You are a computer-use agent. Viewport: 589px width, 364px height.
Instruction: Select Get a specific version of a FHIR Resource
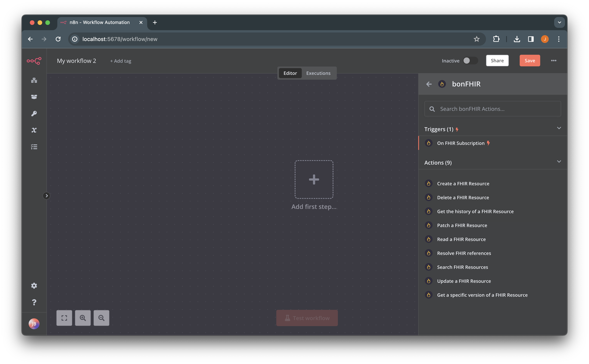click(493, 295)
